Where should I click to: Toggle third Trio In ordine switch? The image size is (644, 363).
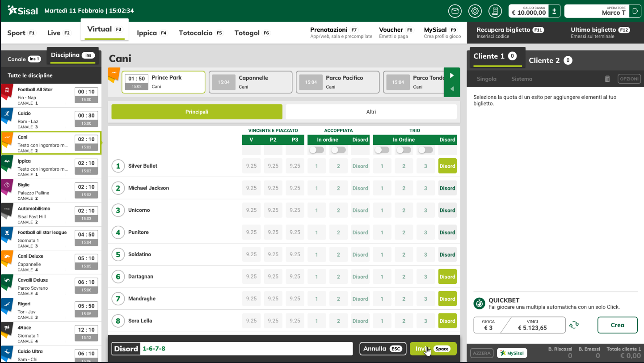pyautogui.click(x=425, y=150)
